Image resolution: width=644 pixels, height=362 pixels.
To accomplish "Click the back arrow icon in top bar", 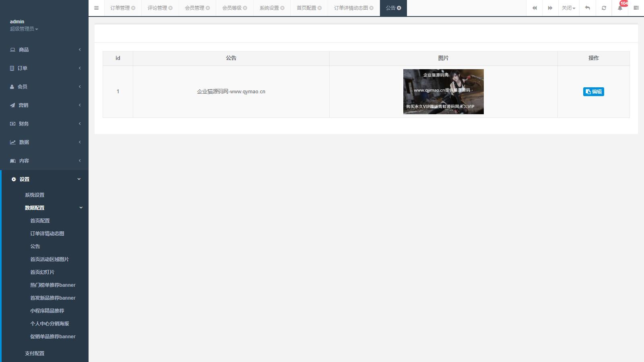I will coord(588,8).
